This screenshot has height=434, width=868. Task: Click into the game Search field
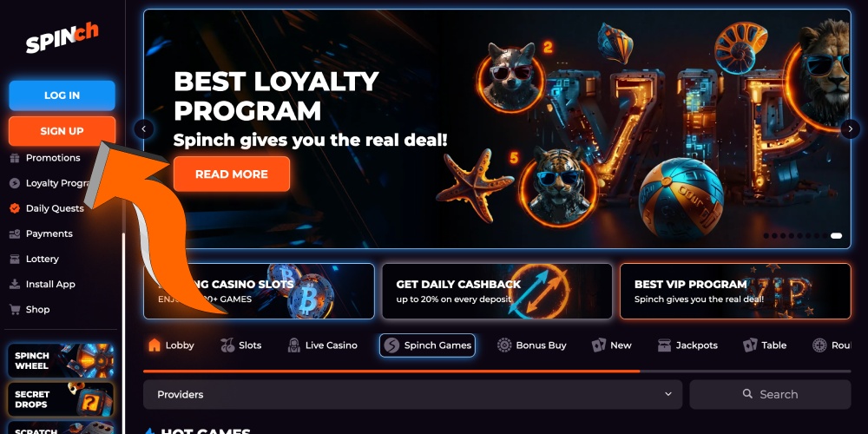pos(770,395)
